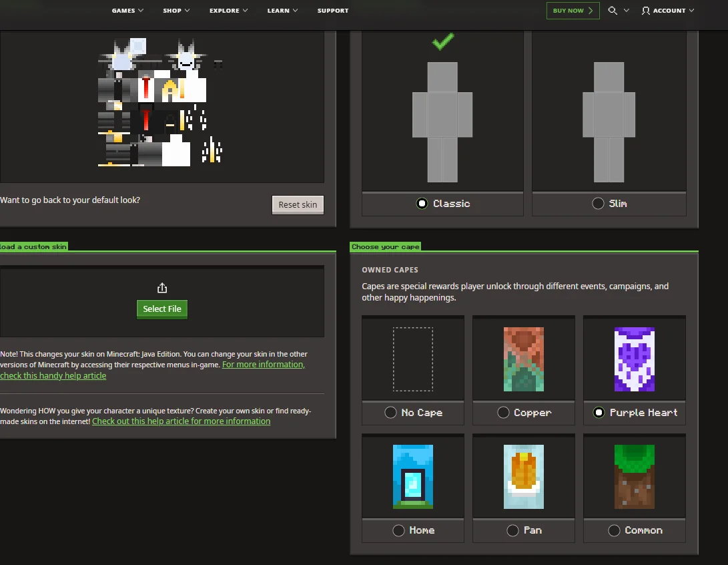Choose the Pan cape radio option

512,531
